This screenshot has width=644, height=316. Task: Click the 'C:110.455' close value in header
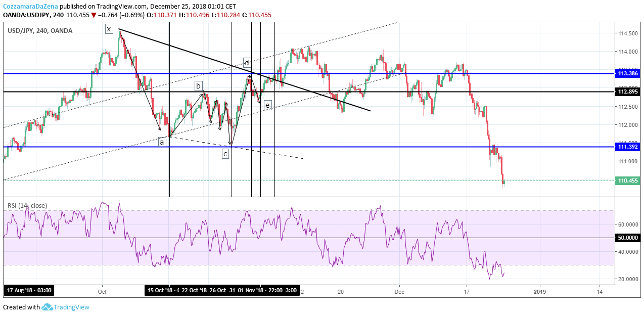(x=256, y=15)
